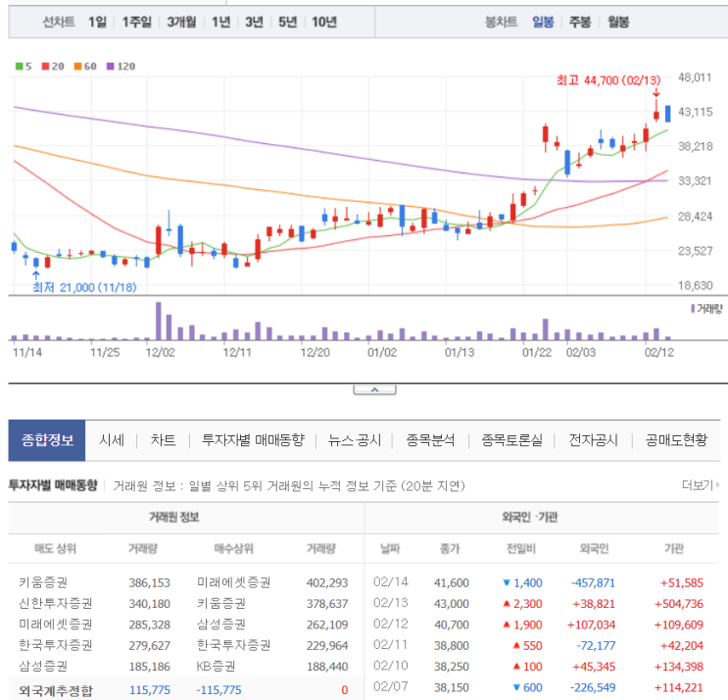This screenshot has width=728, height=700.
Task: Click the +504,736 institution net value
Action: click(x=679, y=603)
